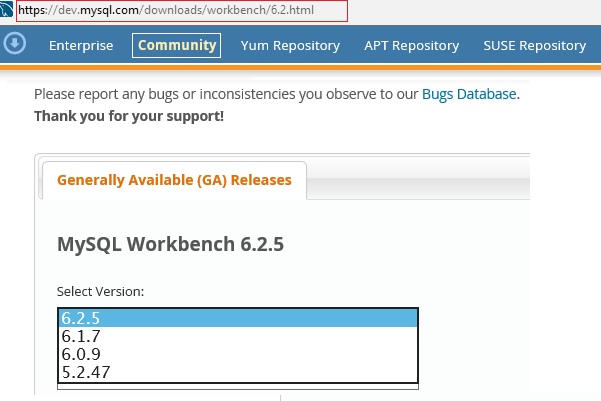Screen dimensions: 601x401
Task: Navigate to SUSE Repository
Action: (x=534, y=45)
